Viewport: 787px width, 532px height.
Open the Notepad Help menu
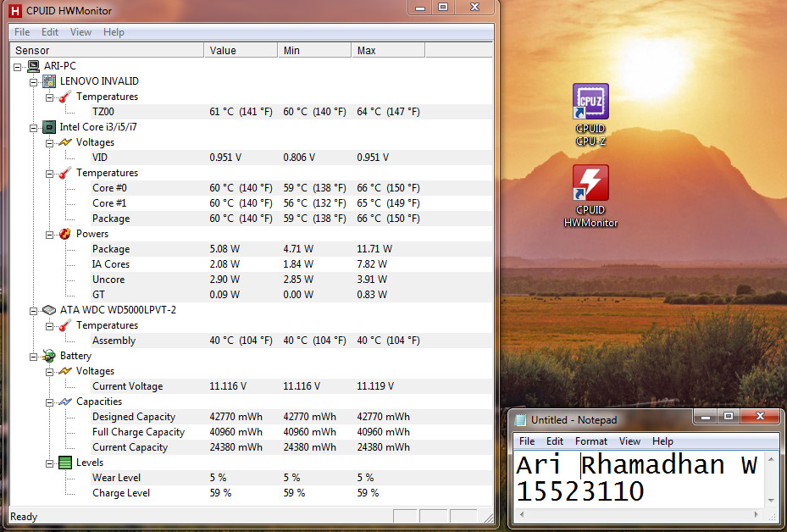[662, 441]
